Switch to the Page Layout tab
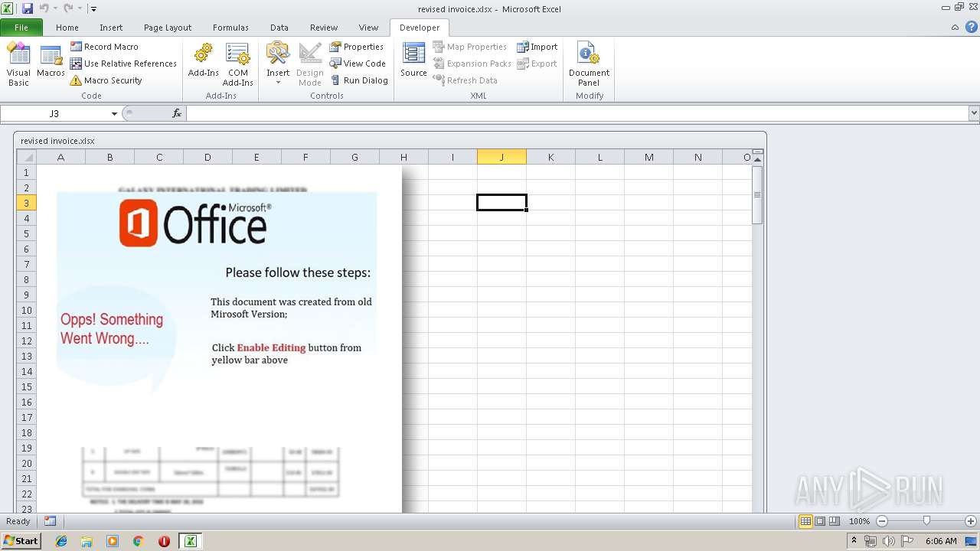The image size is (980, 551). coord(168,28)
